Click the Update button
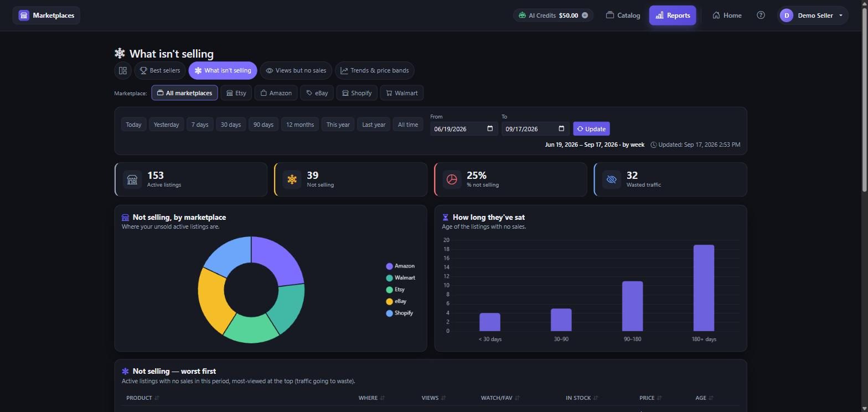This screenshot has width=868, height=412. [591, 129]
